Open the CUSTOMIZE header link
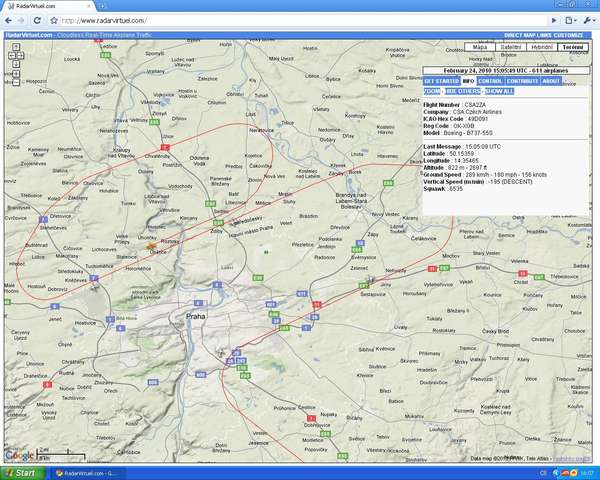Viewport: 600px width, 480px height. coord(568,35)
